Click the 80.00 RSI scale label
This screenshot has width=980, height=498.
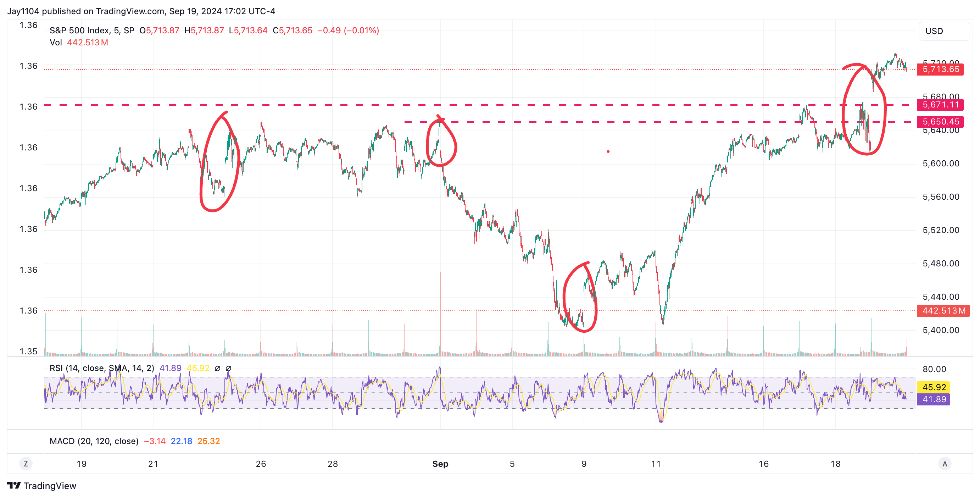coord(934,369)
